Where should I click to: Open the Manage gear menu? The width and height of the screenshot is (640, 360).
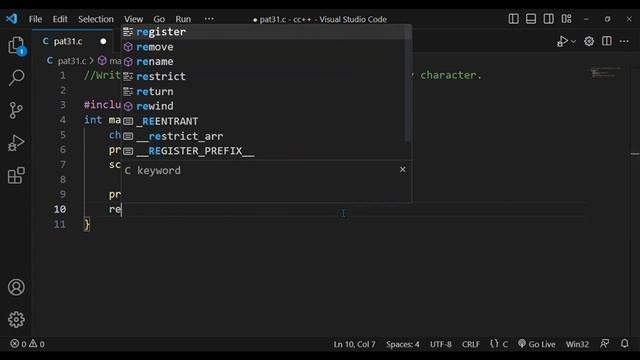click(16, 320)
